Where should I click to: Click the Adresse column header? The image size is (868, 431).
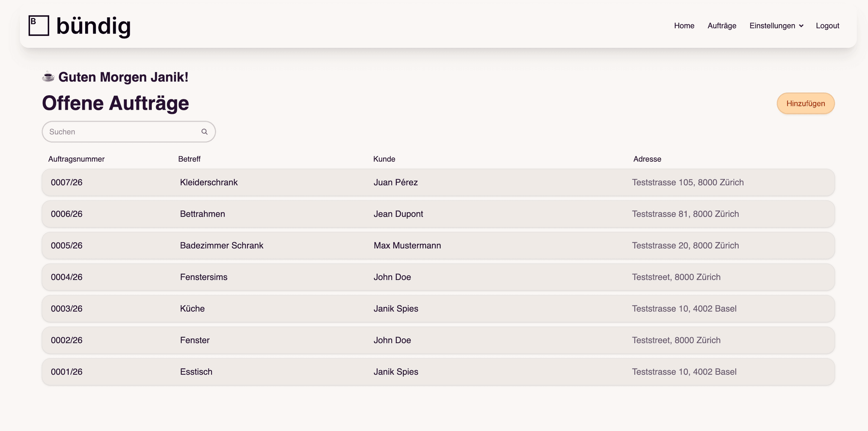(647, 159)
